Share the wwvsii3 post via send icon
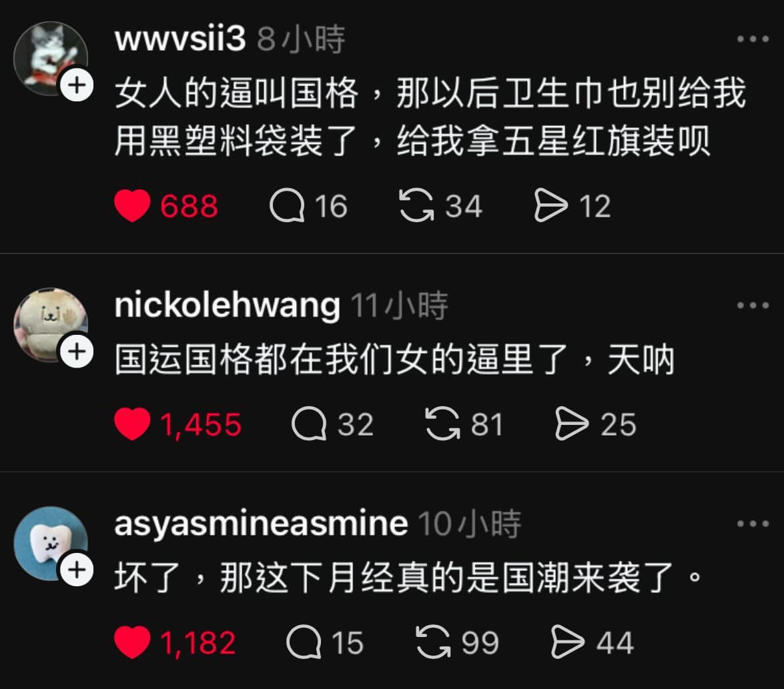The height and width of the screenshot is (689, 784). point(551,205)
